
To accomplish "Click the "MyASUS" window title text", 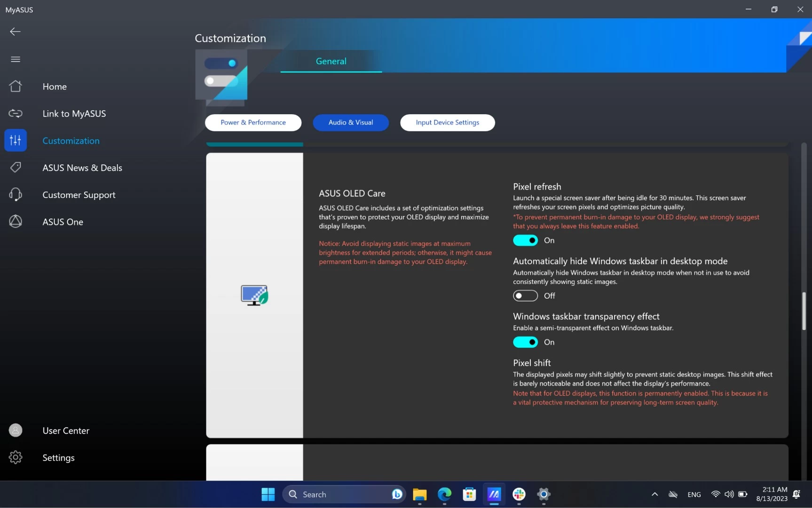I will (19, 9).
